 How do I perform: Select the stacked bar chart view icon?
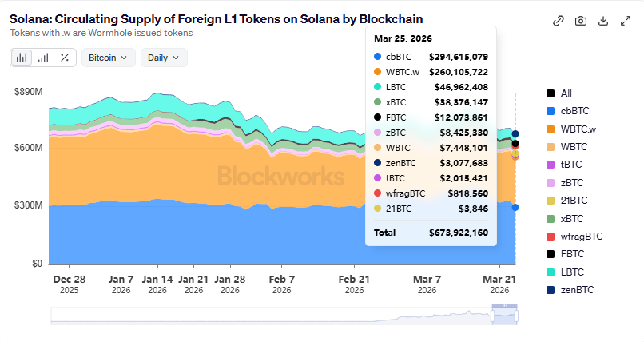[x=22, y=58]
